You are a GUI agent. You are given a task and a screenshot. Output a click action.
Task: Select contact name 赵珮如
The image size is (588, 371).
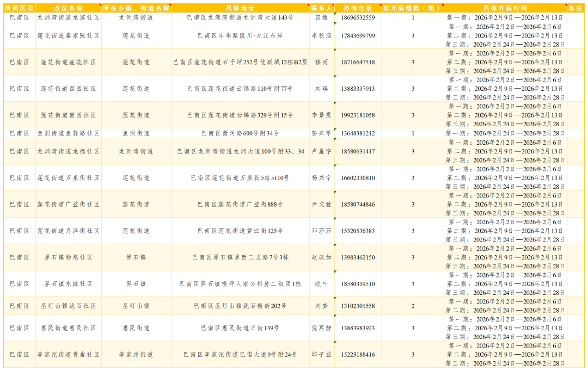(322, 257)
